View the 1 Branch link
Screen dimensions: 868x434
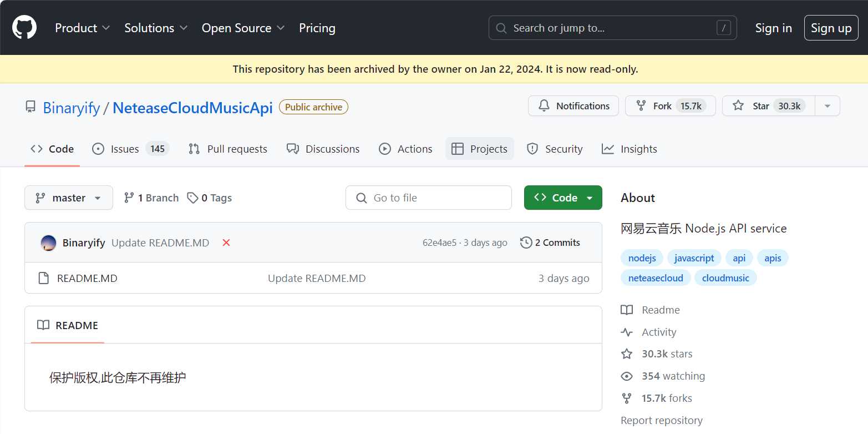point(151,198)
